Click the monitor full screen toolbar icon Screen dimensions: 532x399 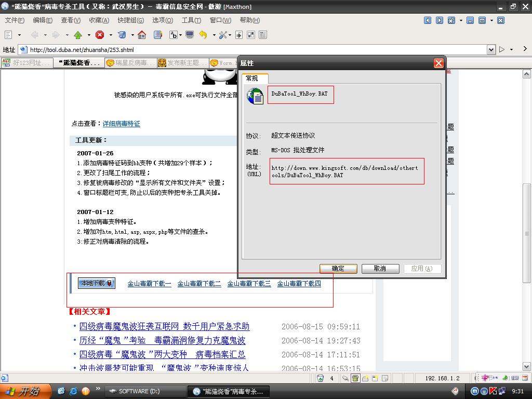[190, 35]
